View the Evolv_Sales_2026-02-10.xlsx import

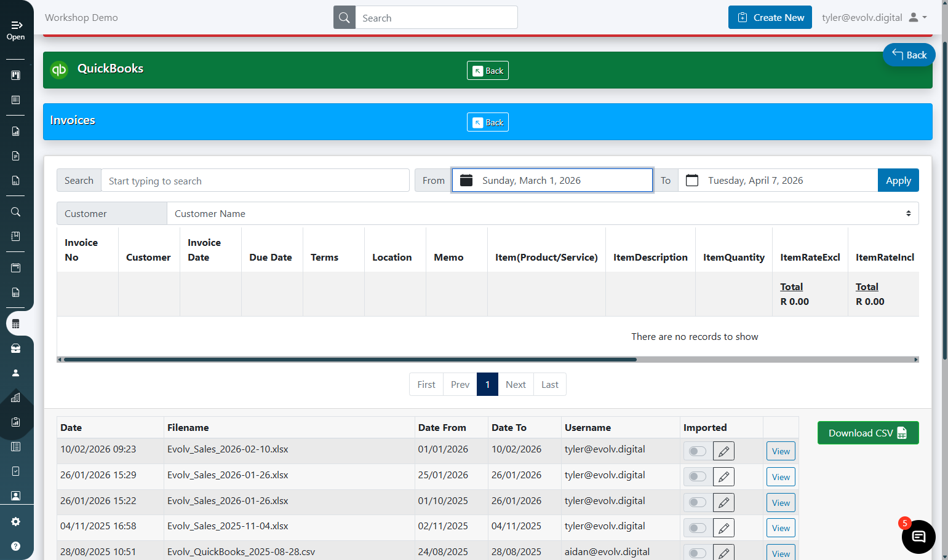(781, 451)
